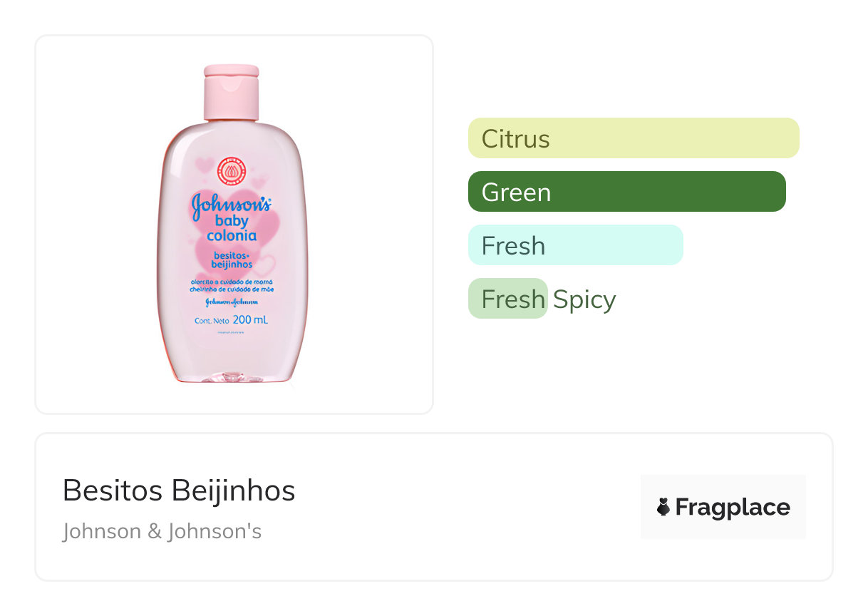This screenshot has width=868, height=616.
Task: Select the Citrus accord bar
Action: pyautogui.click(x=633, y=138)
